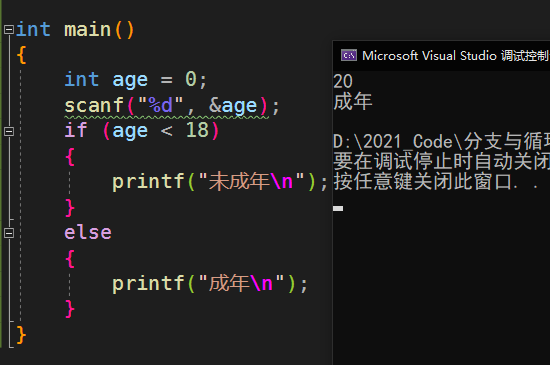The image size is (550, 365).
Task: Collapse the if (age < 18) block
Action: 9,131
